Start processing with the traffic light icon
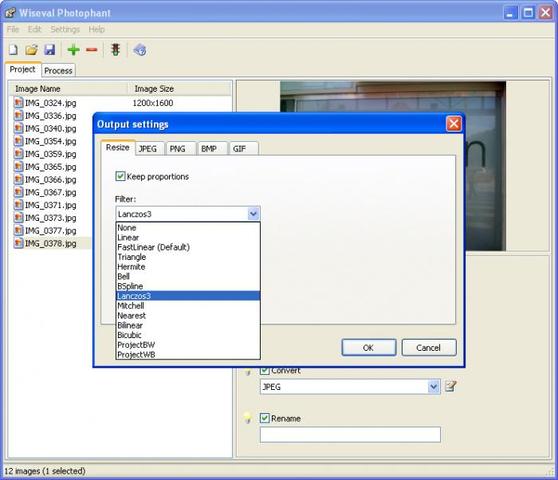Screen dimensions: 558x480 point(116,50)
